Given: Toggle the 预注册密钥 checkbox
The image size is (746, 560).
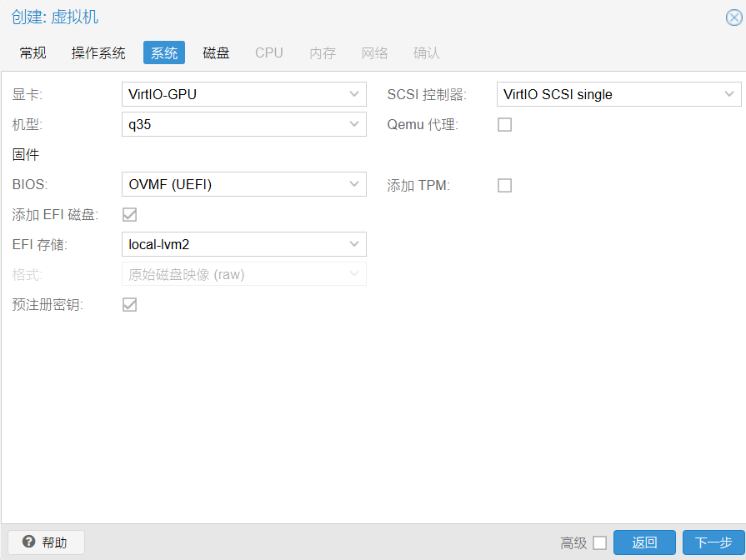Looking at the screenshot, I should coord(130,305).
